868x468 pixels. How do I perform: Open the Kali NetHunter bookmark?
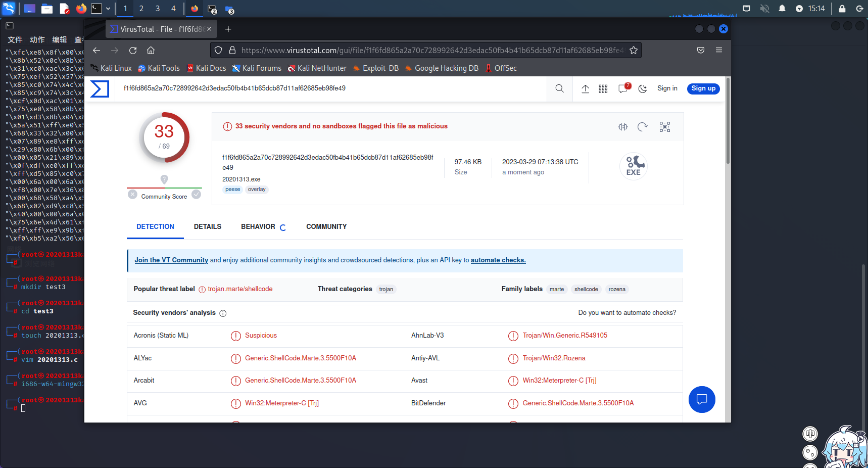pyautogui.click(x=317, y=68)
